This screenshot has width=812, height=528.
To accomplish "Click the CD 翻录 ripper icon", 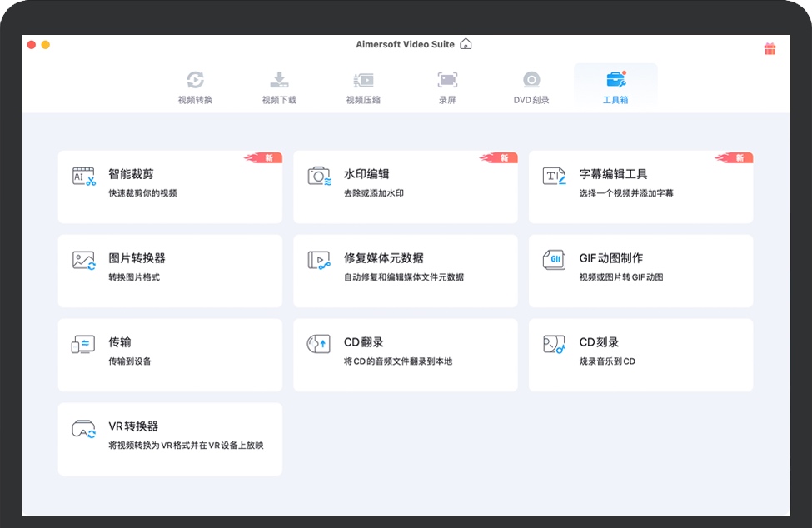I will (x=319, y=344).
